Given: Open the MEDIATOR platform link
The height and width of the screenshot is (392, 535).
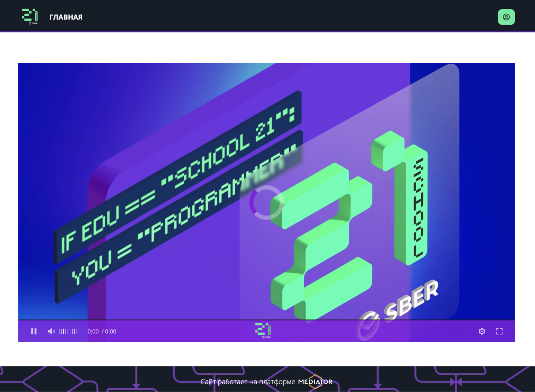Looking at the screenshot, I should (315, 381).
